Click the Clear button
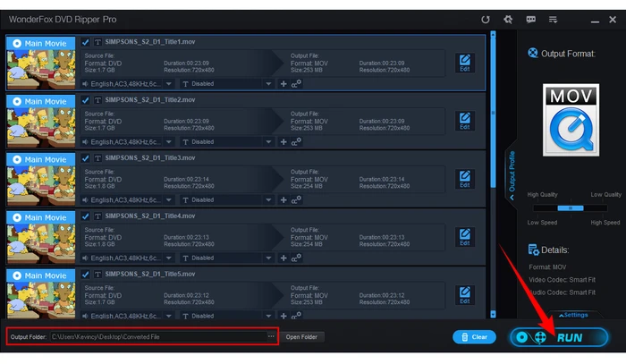 pyautogui.click(x=474, y=337)
